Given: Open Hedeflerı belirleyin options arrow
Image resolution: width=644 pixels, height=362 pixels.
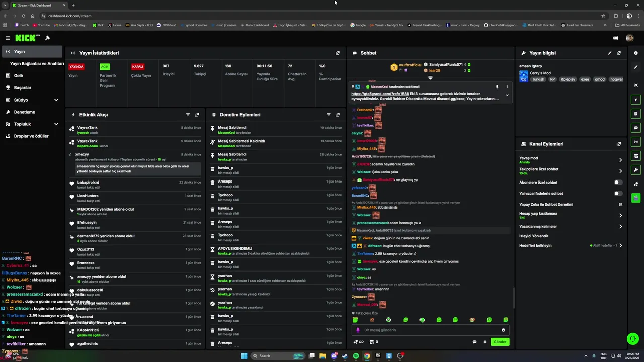Looking at the screenshot, I should [x=620, y=246].
